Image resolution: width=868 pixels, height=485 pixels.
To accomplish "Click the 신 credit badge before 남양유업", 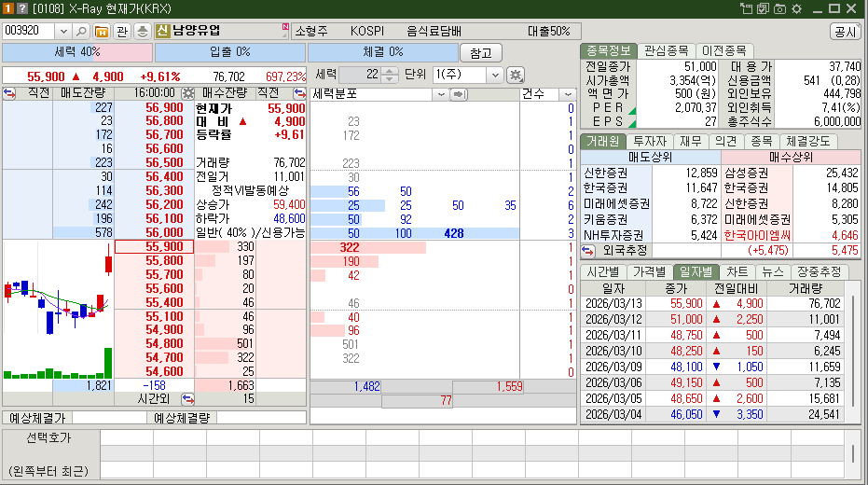I will (162, 31).
